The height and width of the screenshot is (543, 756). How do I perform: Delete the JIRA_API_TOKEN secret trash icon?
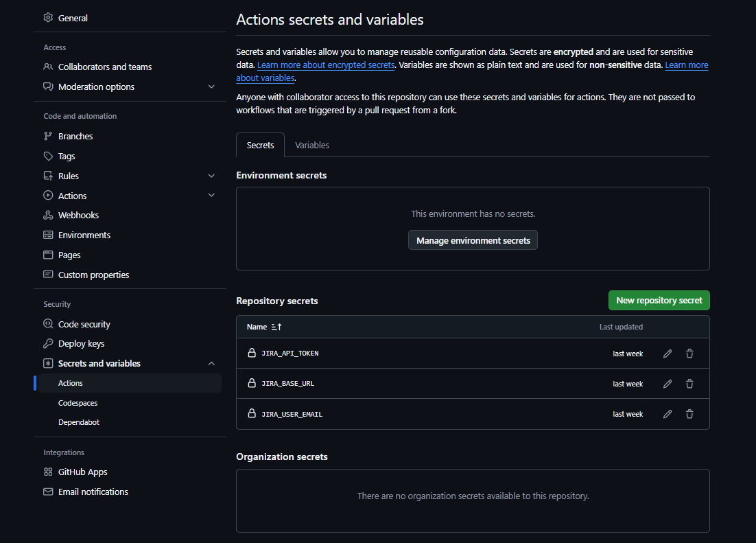[689, 354]
